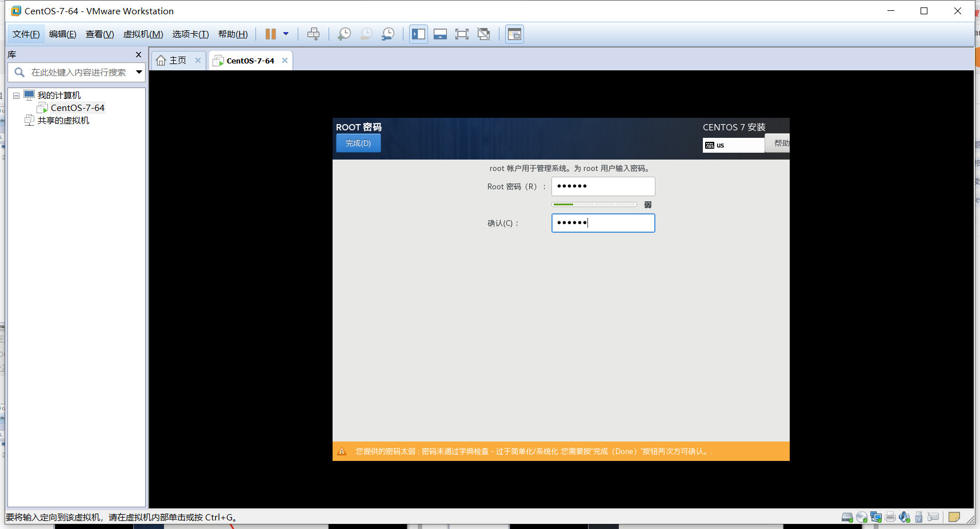Open the 选项卡(T) menu
Screen dimensions: 980x529
[191, 34]
